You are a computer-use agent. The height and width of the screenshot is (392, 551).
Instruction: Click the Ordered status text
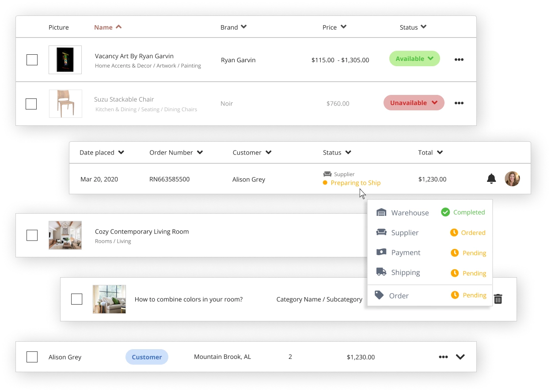pyautogui.click(x=473, y=233)
